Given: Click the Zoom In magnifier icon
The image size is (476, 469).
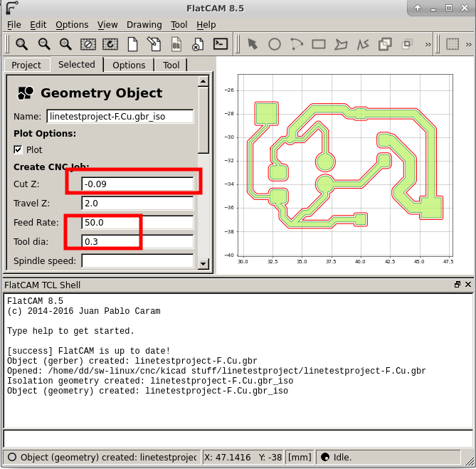Looking at the screenshot, I should pos(65,44).
